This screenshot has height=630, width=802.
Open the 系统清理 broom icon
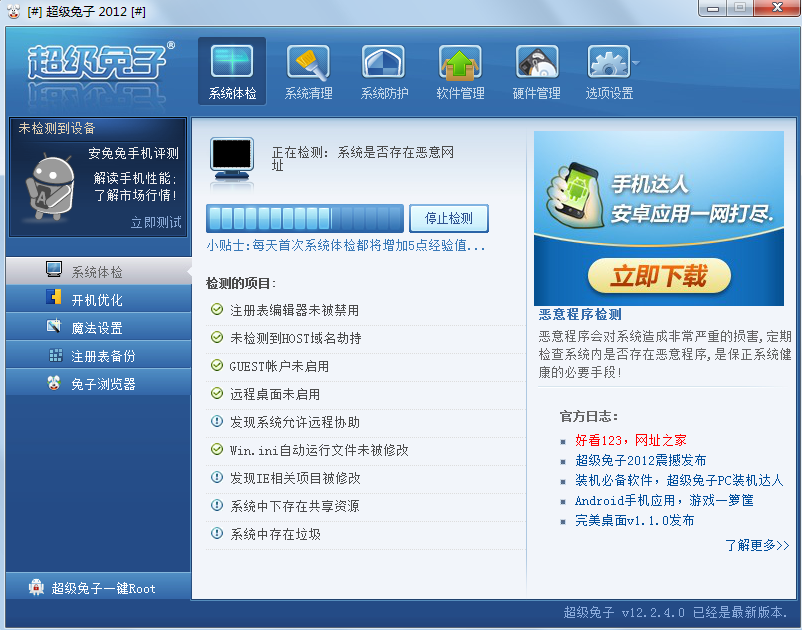tap(308, 62)
